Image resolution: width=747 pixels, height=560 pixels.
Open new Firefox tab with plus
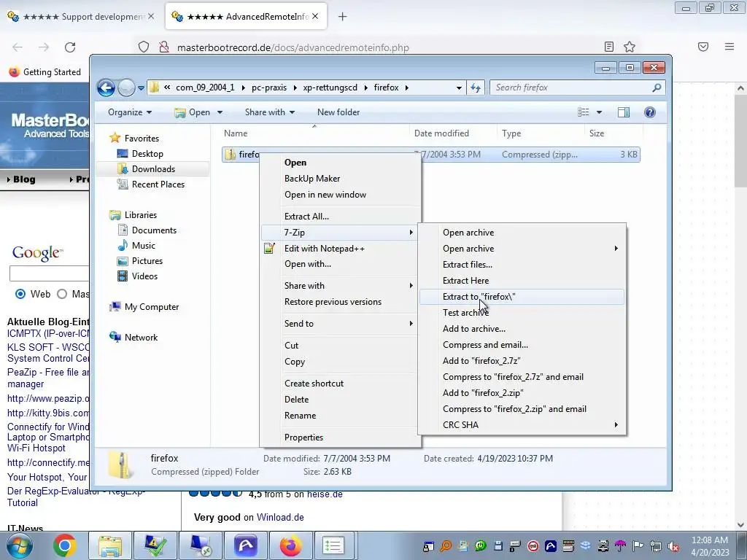click(343, 17)
